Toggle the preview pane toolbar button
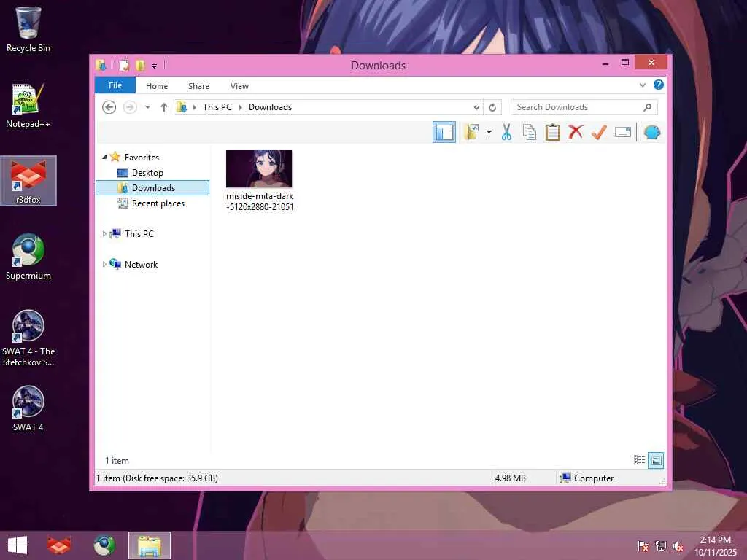The height and width of the screenshot is (560, 747). coord(444,132)
